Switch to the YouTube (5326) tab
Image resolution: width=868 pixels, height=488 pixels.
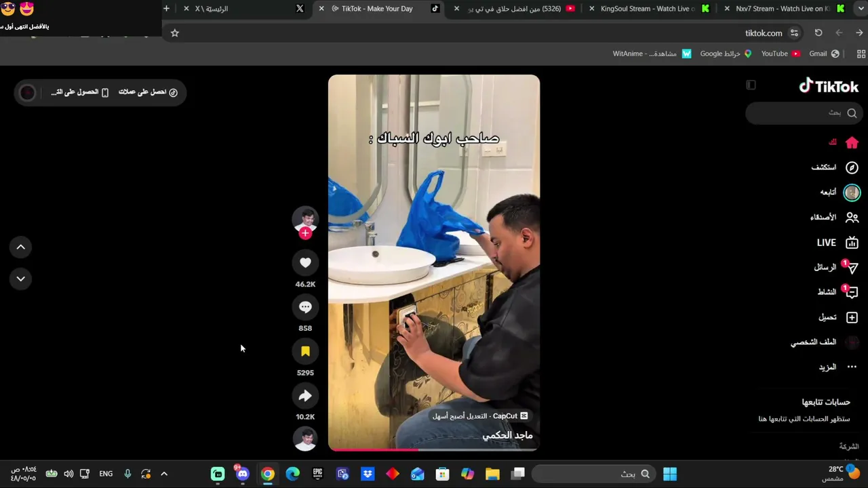(514, 9)
